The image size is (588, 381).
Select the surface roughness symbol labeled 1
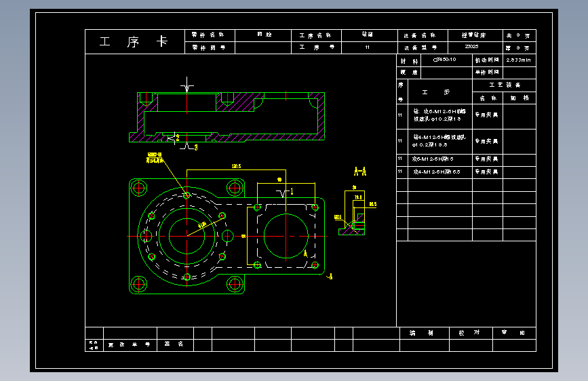pos(285,193)
